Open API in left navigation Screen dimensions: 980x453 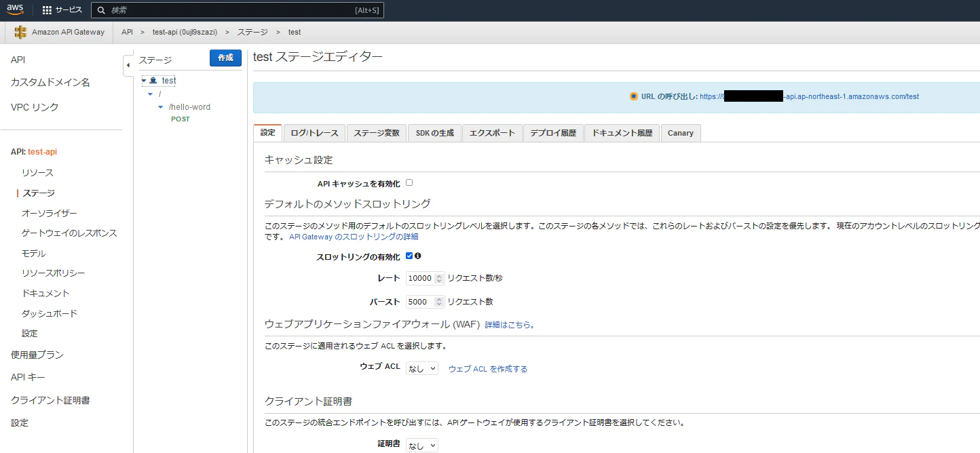pyautogui.click(x=18, y=60)
